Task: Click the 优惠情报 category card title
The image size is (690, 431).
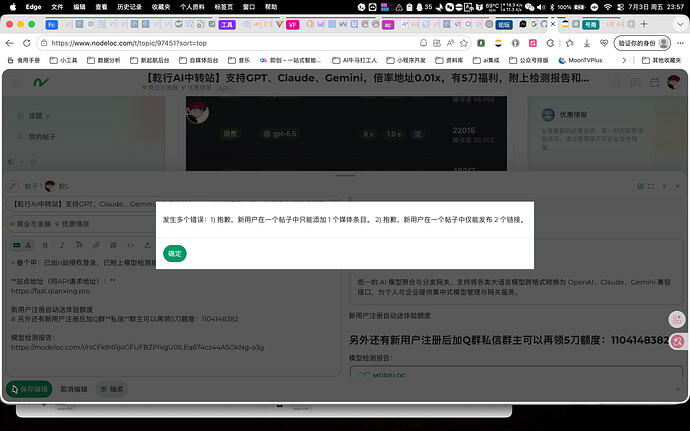Action: tap(573, 115)
